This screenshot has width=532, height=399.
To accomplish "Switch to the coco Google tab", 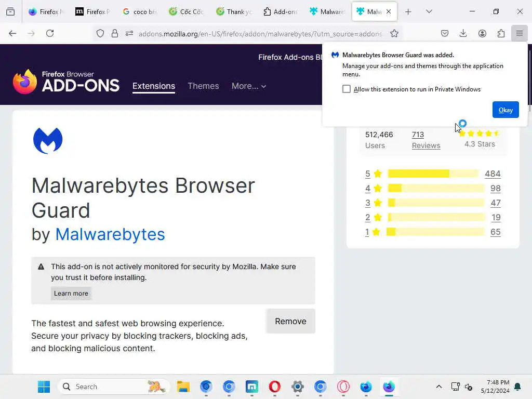I will 140,11.
